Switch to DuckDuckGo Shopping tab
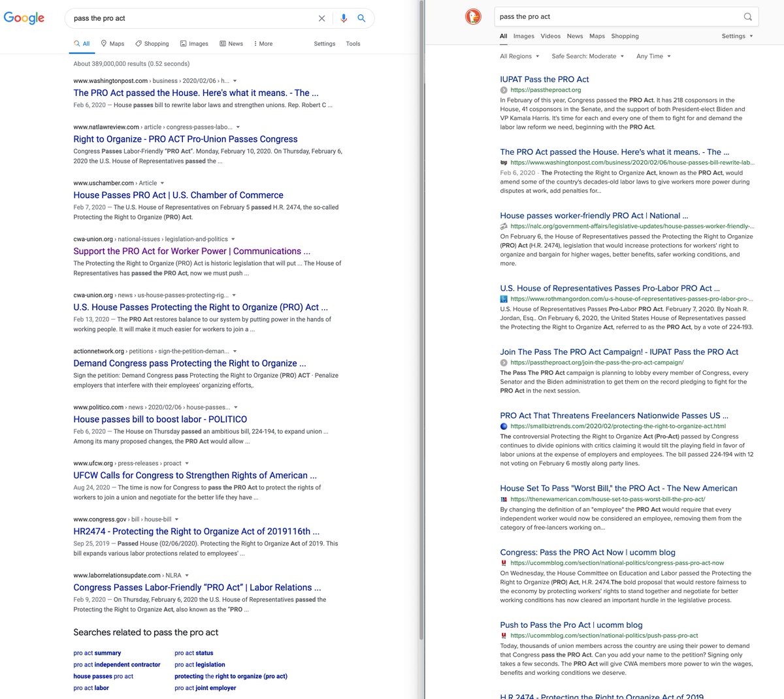 pyautogui.click(x=625, y=36)
